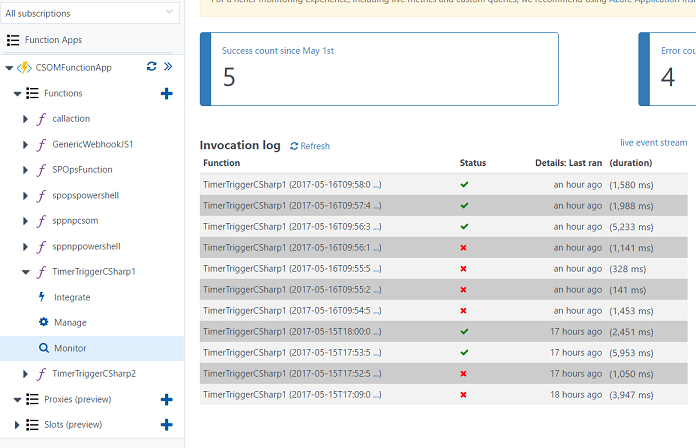This screenshot has width=696, height=448.
Task: Collapse the CSOMFunctionApp tree node
Action: tap(9, 68)
